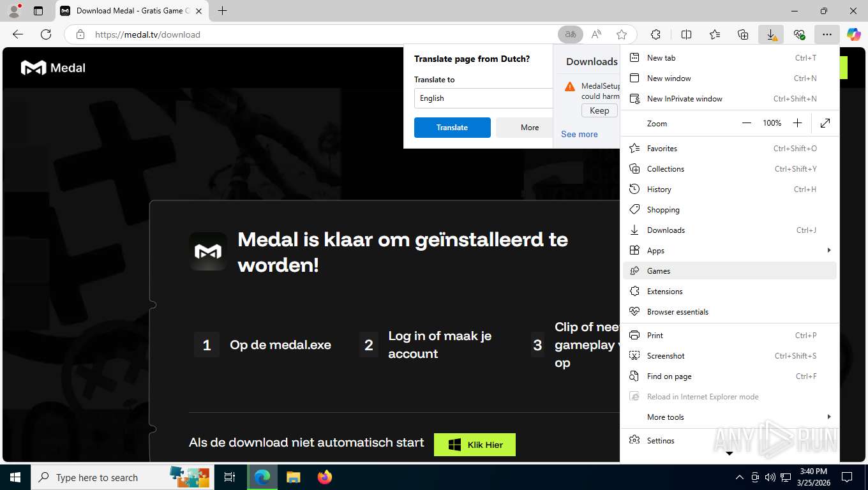Select Downloads menu item
This screenshot has width=868, height=490.
[730, 230]
